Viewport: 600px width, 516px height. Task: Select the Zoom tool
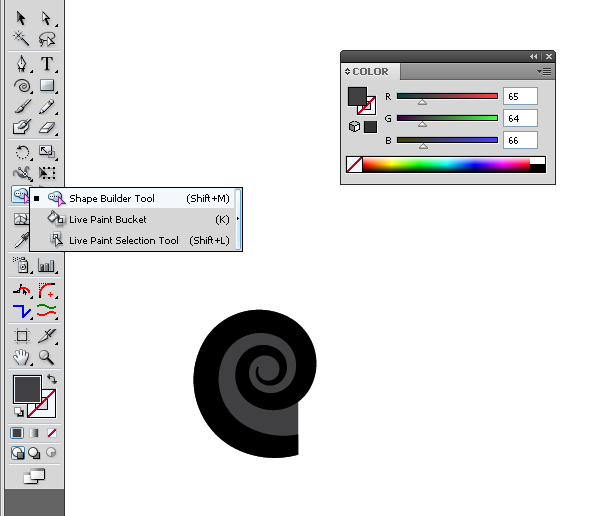(46, 357)
